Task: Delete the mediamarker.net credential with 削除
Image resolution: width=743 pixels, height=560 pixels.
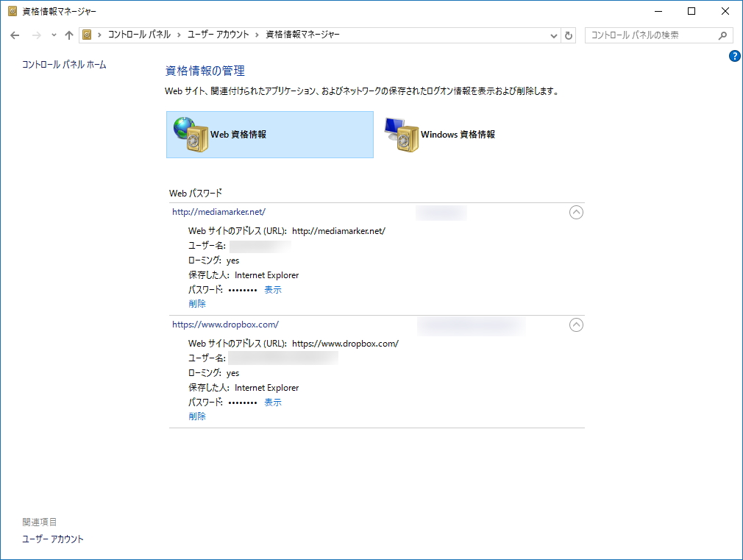Action: pos(196,303)
